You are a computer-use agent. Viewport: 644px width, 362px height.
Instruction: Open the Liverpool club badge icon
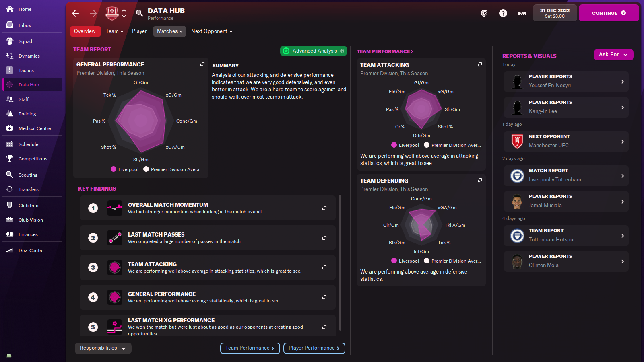[x=112, y=13]
